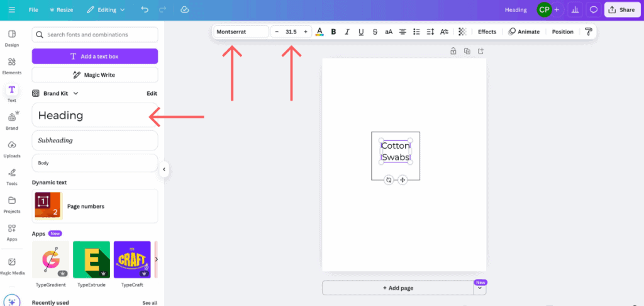Click the 31.5 font size field
The image size is (644, 306).
click(x=291, y=31)
